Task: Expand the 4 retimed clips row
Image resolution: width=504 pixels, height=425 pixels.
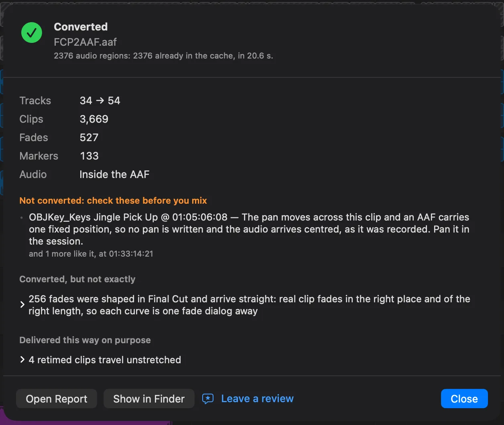Action: point(22,360)
